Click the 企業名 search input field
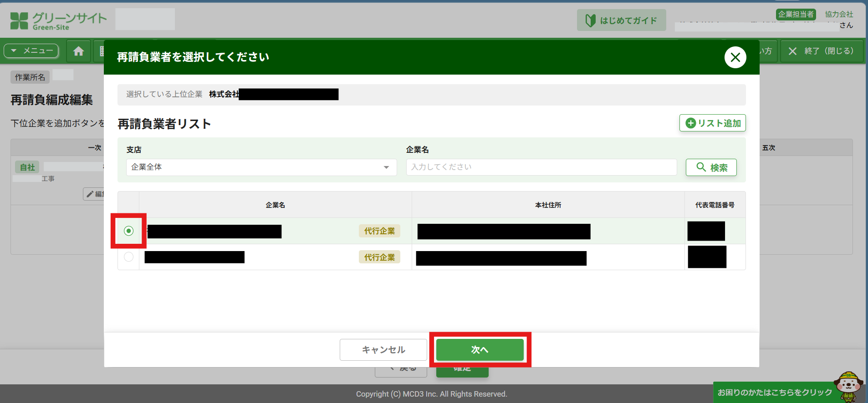This screenshot has height=403, width=868. point(541,167)
